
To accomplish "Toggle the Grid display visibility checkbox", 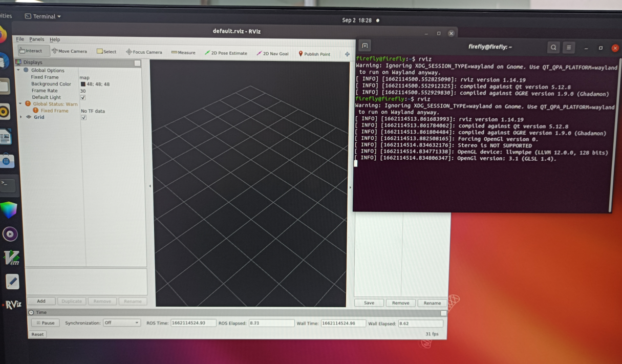I will pyautogui.click(x=84, y=117).
